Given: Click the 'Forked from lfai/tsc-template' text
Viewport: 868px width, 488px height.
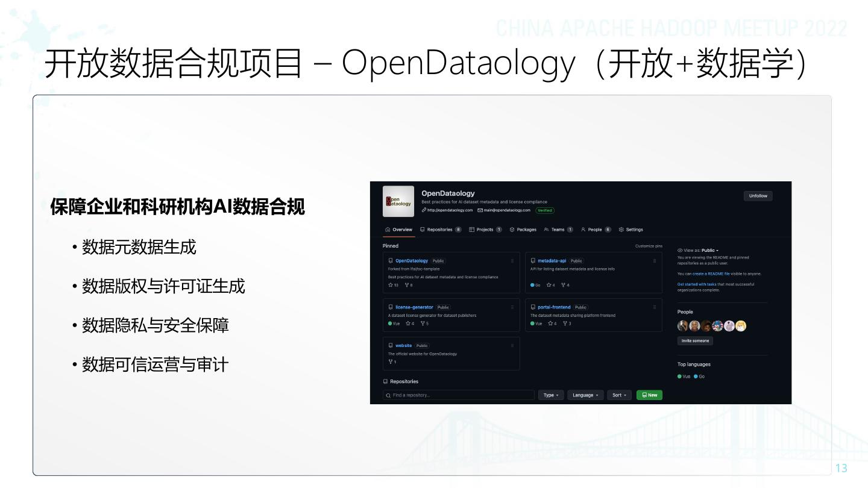Looking at the screenshot, I should (414, 269).
